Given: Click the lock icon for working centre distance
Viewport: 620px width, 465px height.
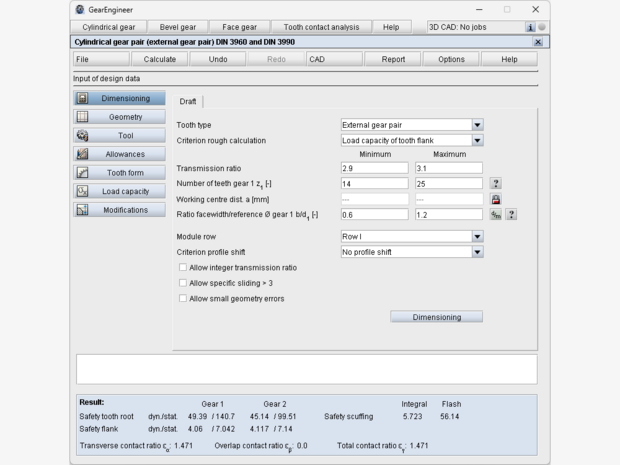Looking at the screenshot, I should pyautogui.click(x=495, y=199).
